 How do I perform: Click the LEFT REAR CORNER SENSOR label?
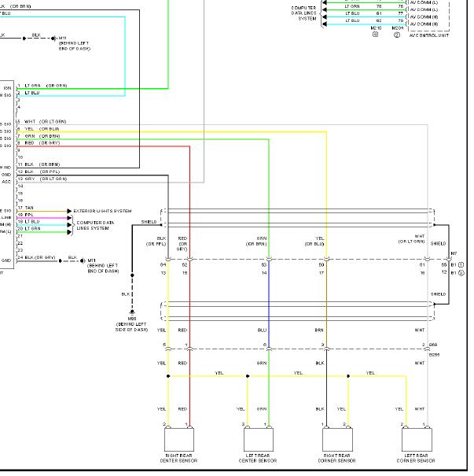click(x=416, y=458)
